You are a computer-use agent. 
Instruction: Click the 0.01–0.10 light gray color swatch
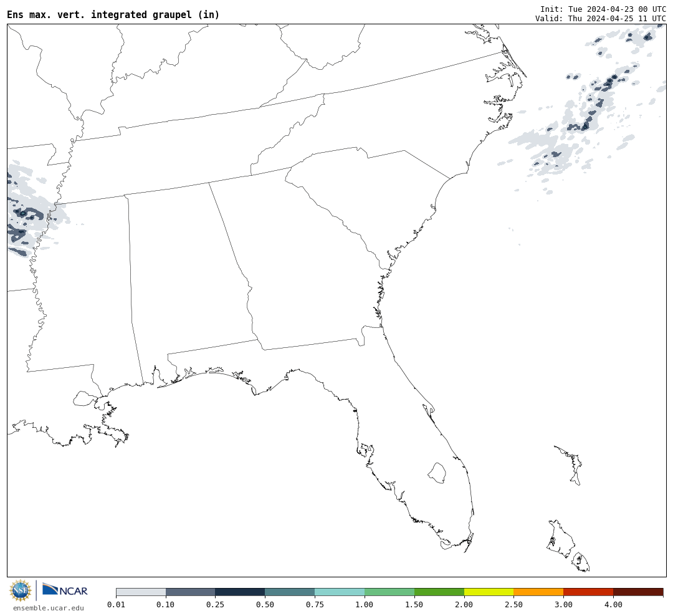141,592
